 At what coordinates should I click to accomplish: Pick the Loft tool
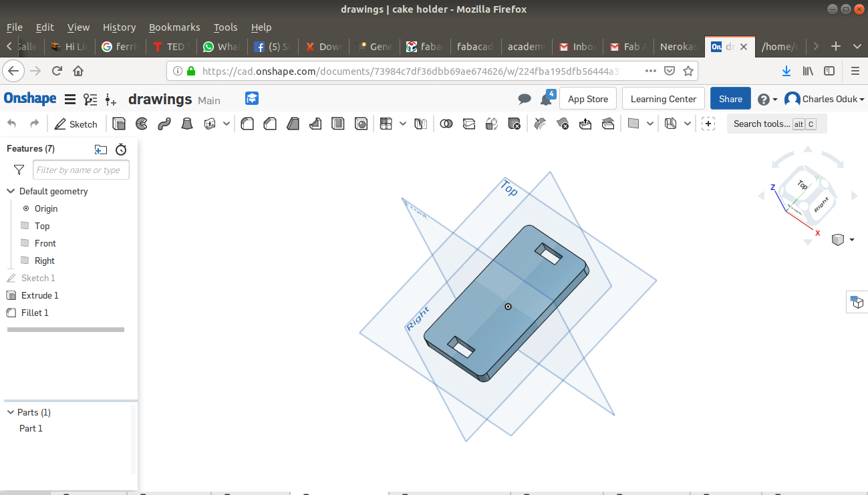[x=188, y=124]
